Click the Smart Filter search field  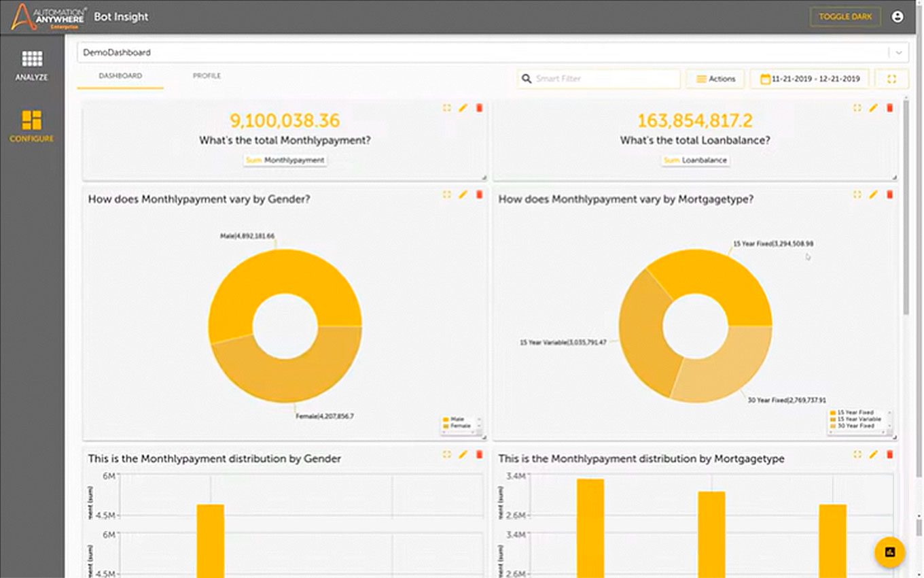coord(605,79)
